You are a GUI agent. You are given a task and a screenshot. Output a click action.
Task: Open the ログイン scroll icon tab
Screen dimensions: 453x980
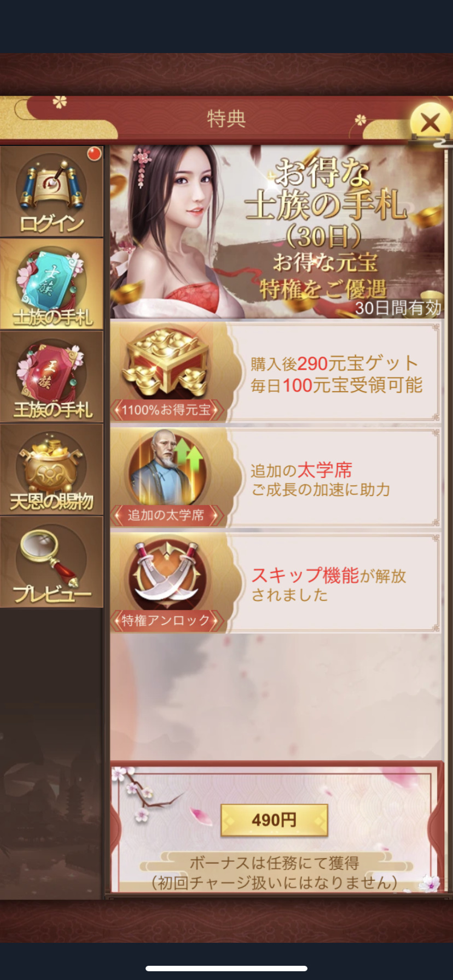(51, 191)
